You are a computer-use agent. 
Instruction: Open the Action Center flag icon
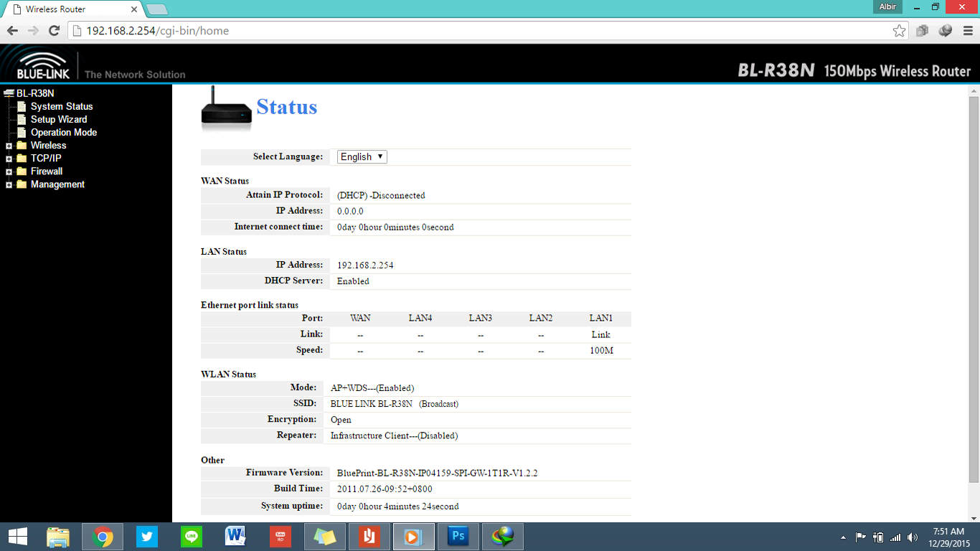click(861, 537)
